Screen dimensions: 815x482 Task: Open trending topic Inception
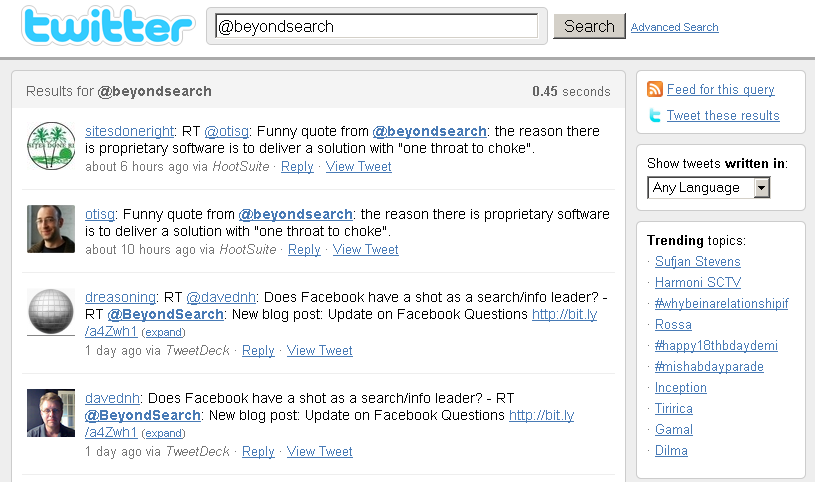(x=680, y=387)
